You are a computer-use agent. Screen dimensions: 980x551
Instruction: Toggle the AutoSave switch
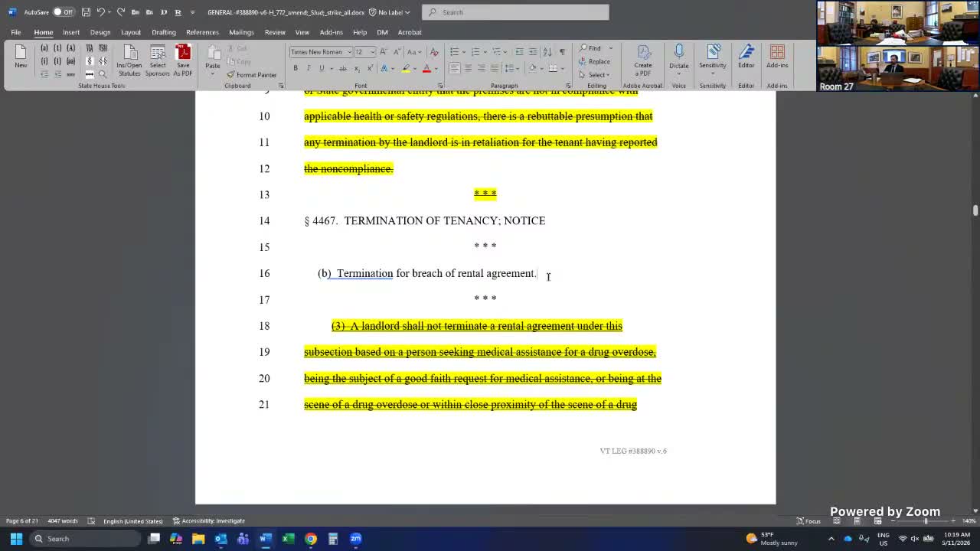pyautogui.click(x=63, y=12)
